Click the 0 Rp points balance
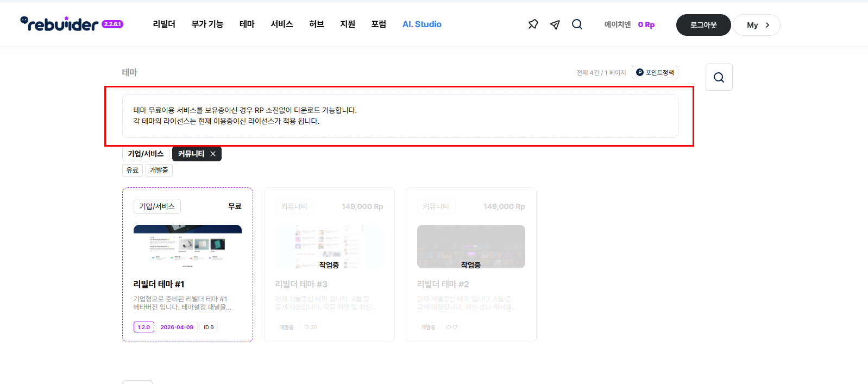This screenshot has width=868, height=384. coord(646,25)
